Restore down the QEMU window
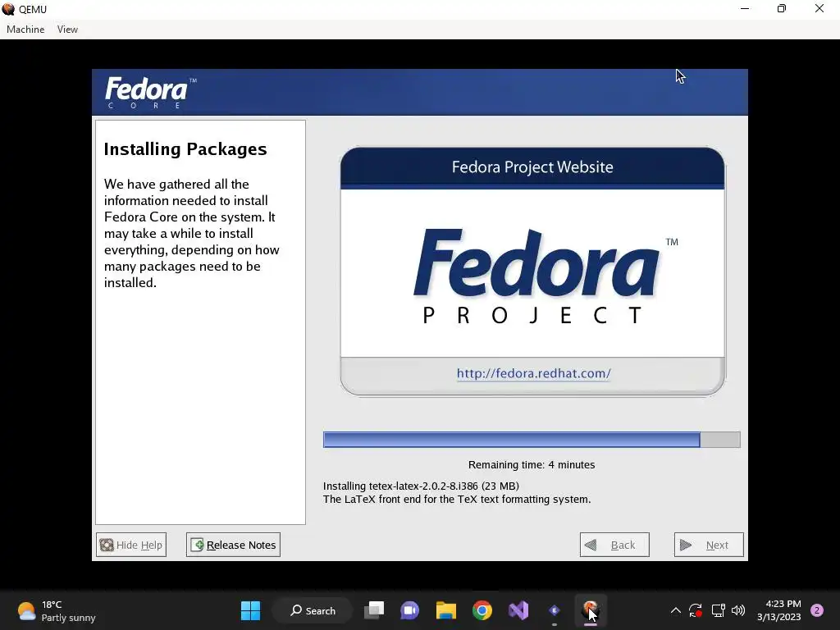Viewport: 840px width, 630px height. tap(782, 9)
